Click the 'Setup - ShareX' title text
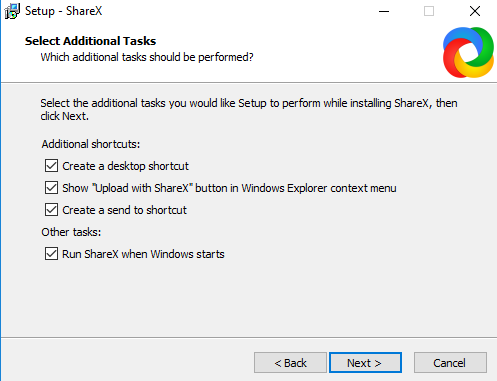Image resolution: width=497 pixels, height=381 pixels. click(64, 11)
